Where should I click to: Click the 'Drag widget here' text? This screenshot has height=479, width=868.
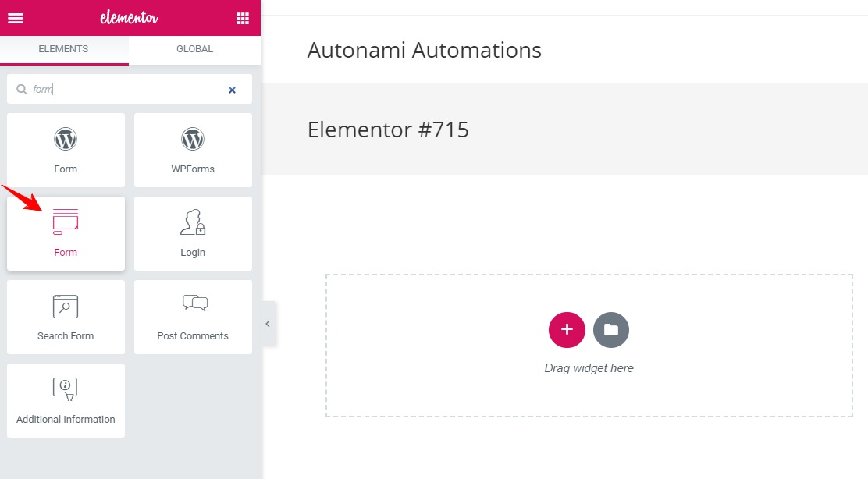pos(589,368)
